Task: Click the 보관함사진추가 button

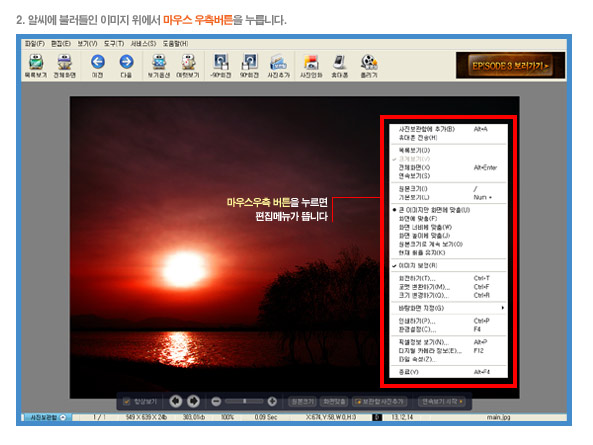Action: 379,402
